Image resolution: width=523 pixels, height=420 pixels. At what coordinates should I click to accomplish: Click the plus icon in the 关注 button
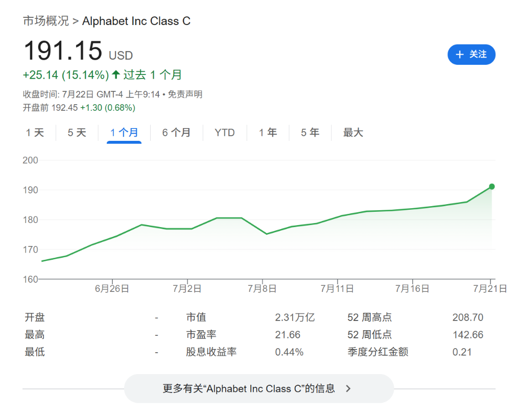point(460,55)
